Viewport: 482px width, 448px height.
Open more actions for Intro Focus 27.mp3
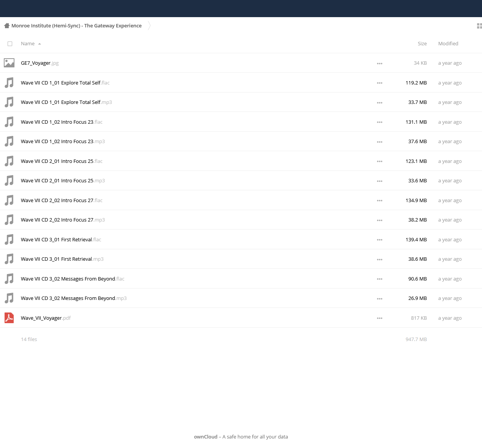point(380,220)
